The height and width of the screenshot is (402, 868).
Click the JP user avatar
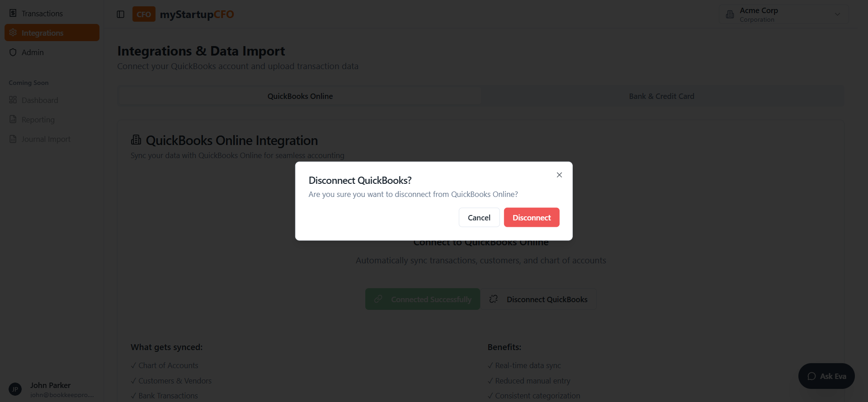pyautogui.click(x=15, y=389)
